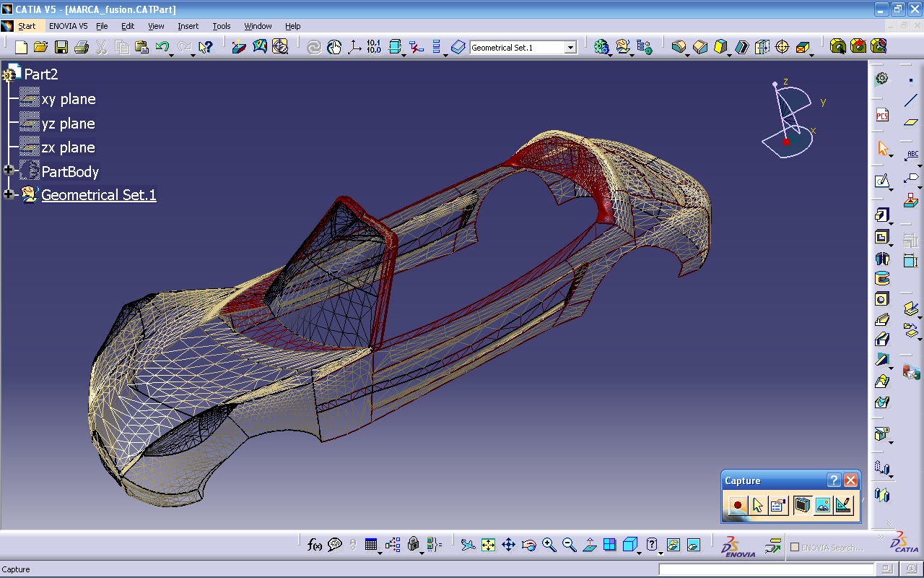Select the Zoom In tool

548,545
